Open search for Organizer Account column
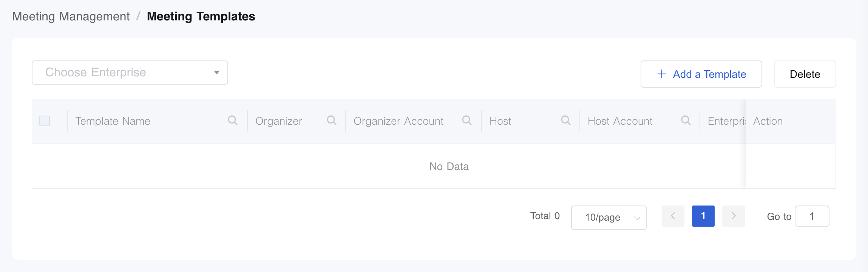This screenshot has width=868, height=272. (467, 121)
